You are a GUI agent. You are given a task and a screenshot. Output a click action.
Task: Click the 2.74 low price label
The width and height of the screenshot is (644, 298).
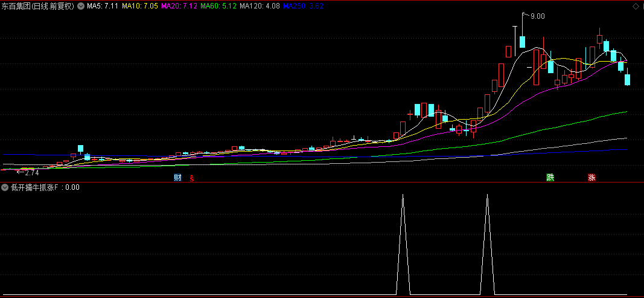click(x=31, y=173)
